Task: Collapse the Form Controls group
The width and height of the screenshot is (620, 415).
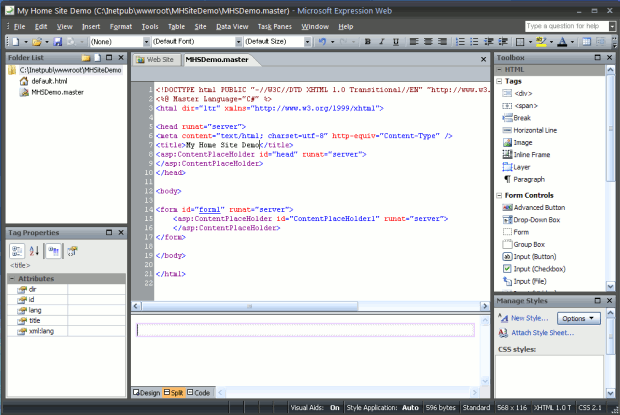Action: click(500, 194)
